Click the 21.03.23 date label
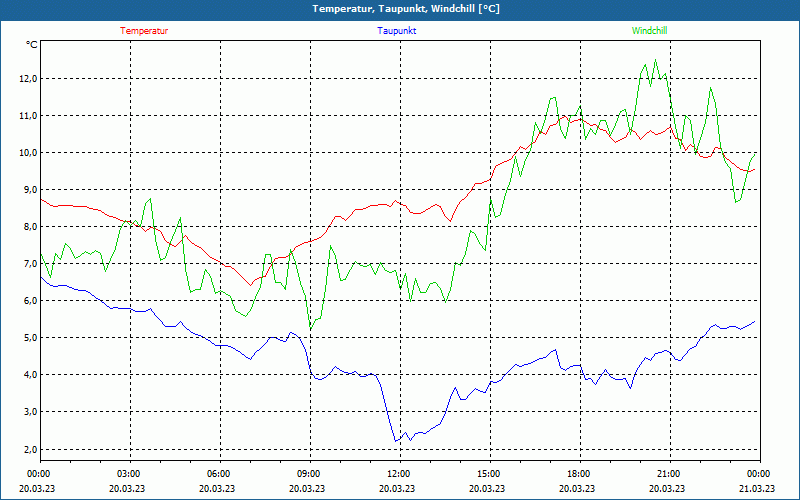This screenshot has width=800, height=500. click(757, 488)
